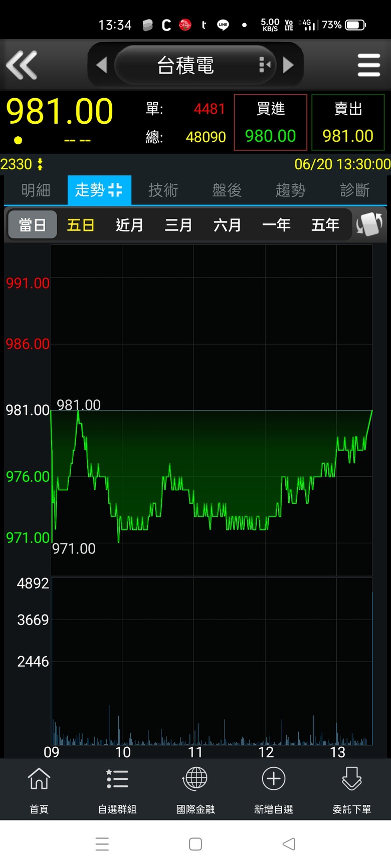Image resolution: width=391 pixels, height=868 pixels.
Task: Select the 三月 period
Action: (x=178, y=225)
